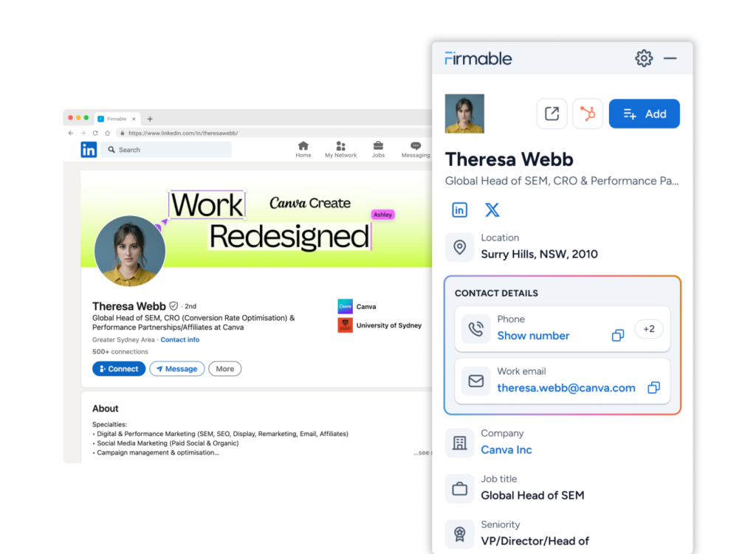Screen dimensions: 756x554
Task: Open profile in external link icon
Action: (x=551, y=114)
